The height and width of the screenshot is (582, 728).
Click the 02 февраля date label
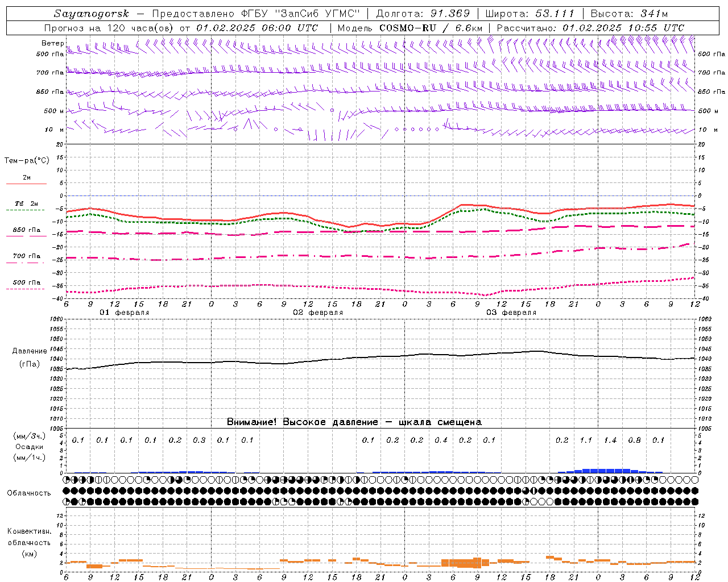pyautogui.click(x=318, y=313)
